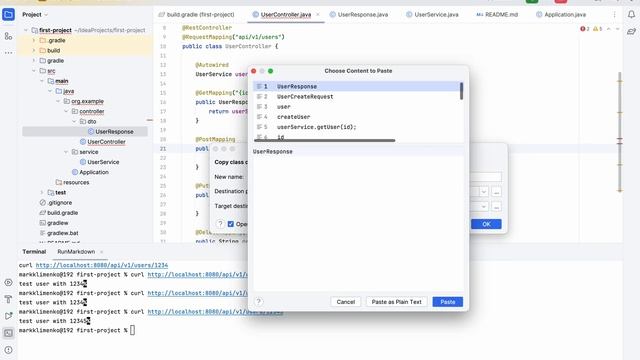This screenshot has height=360, width=640.
Task: Select userService.getUser(id); clipboard entry
Action: click(x=357, y=127)
